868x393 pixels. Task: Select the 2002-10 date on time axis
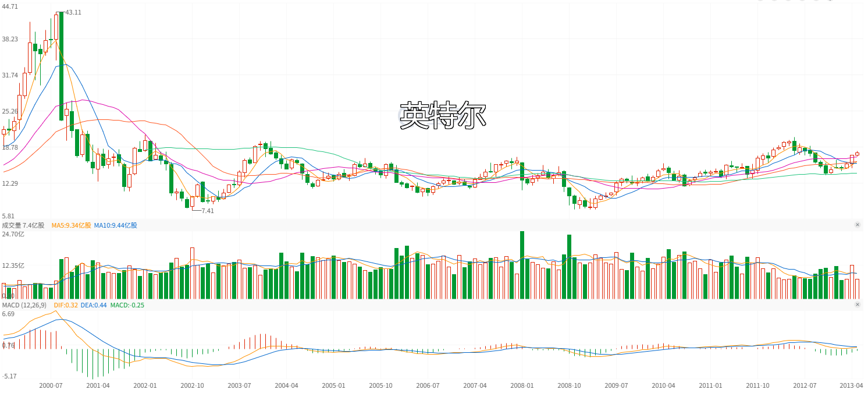pos(192,385)
